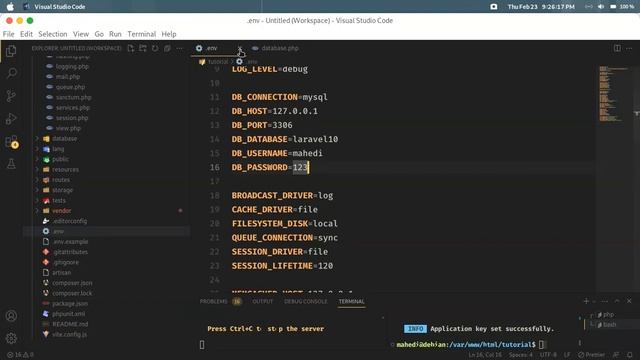Click the tutorial breadcrumb segment
This screenshot has height=360, width=640.
(x=218, y=62)
